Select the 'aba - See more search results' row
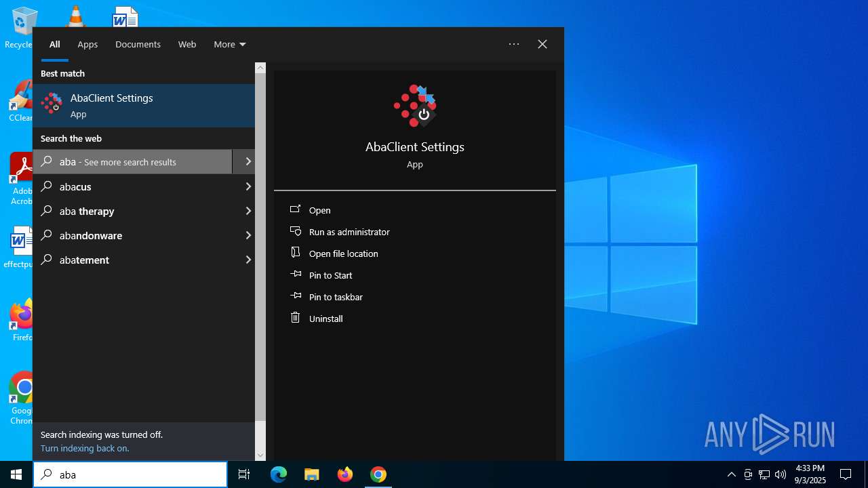The width and height of the screenshot is (868, 488). click(x=133, y=161)
